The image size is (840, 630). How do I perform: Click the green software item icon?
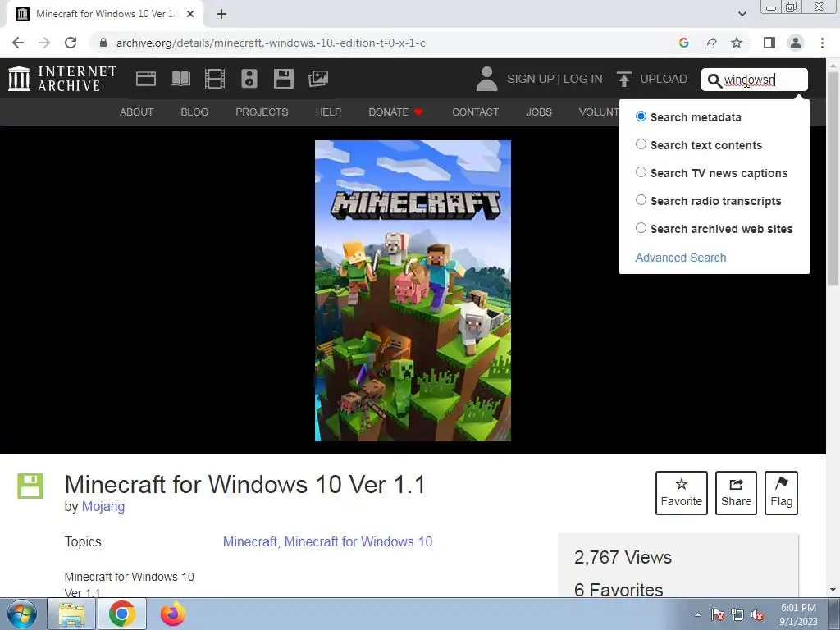[30, 486]
